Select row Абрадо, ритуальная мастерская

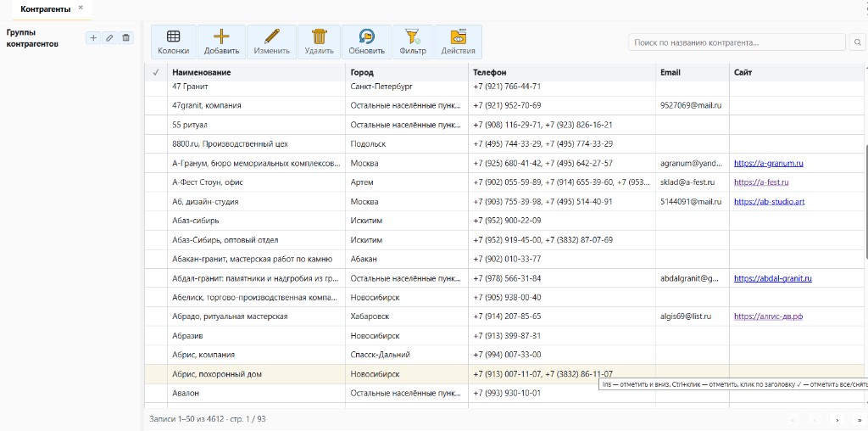click(x=504, y=316)
